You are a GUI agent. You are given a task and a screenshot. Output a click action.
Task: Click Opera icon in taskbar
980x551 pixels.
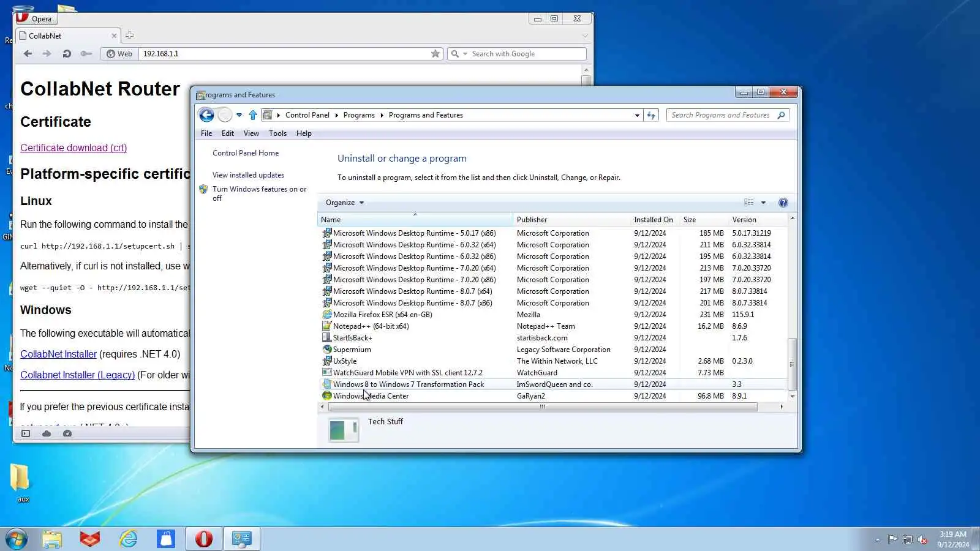coord(204,539)
